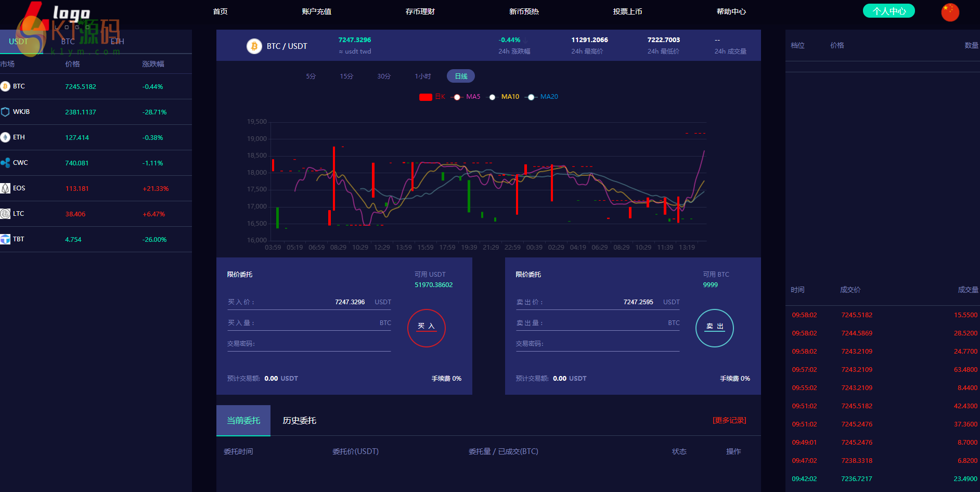Click the 个人中心 button
This screenshot has width=980, height=492.
[889, 11]
